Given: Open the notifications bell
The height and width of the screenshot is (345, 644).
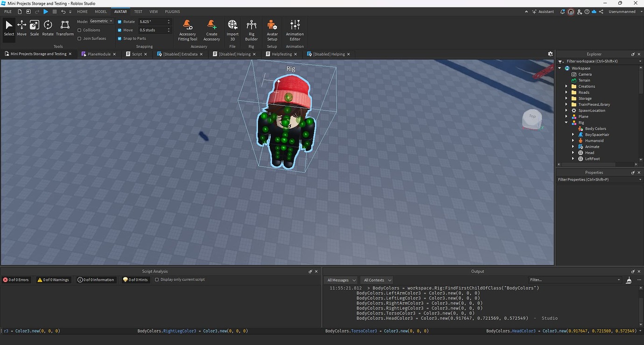Looking at the screenshot, I should pos(562,12).
